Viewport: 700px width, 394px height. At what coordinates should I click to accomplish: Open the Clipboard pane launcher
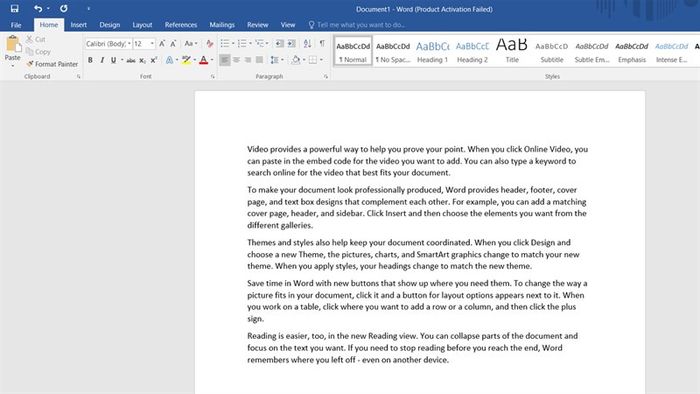[x=79, y=77]
